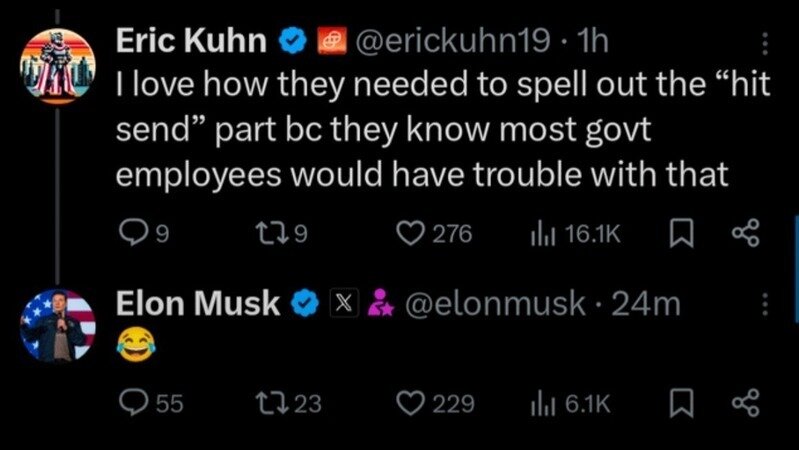
Task: View analytics on Eric Kuhn's tweet
Action: (540, 233)
